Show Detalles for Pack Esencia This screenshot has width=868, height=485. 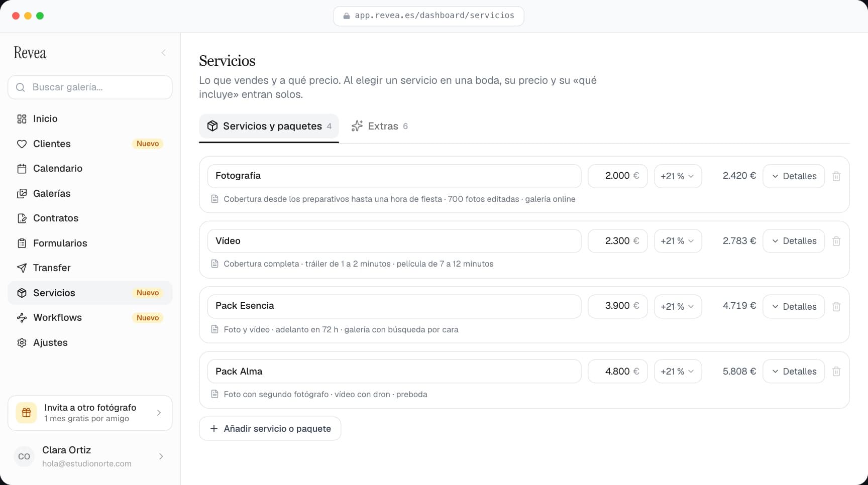click(794, 306)
